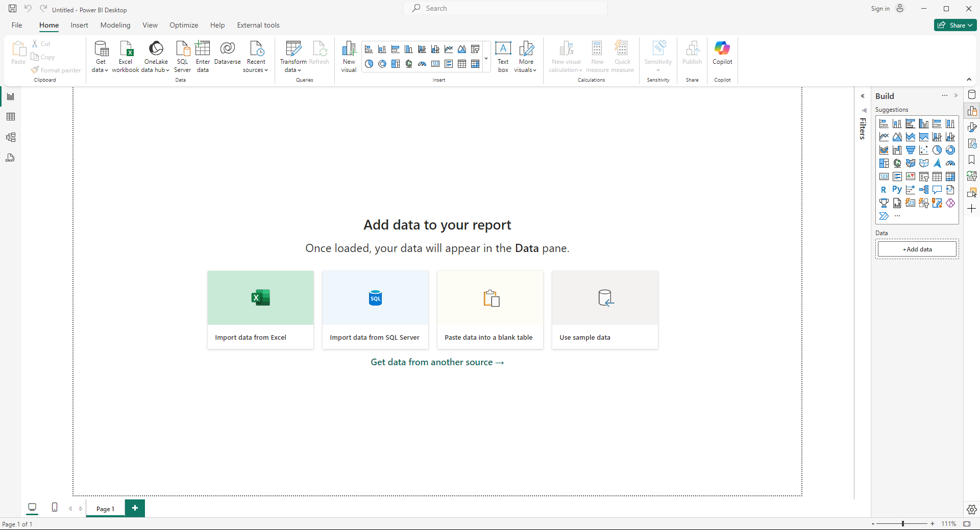Select Python visual in Build pane

897,190
